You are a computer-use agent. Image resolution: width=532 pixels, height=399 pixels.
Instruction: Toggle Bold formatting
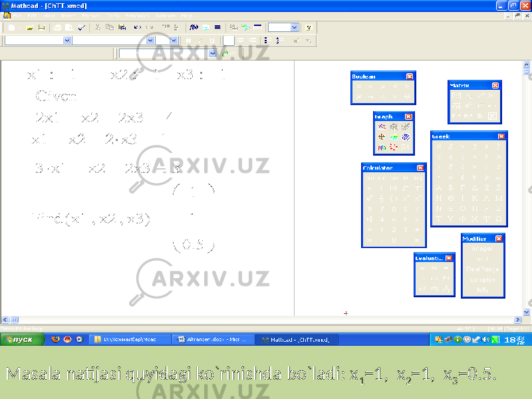tap(189, 41)
